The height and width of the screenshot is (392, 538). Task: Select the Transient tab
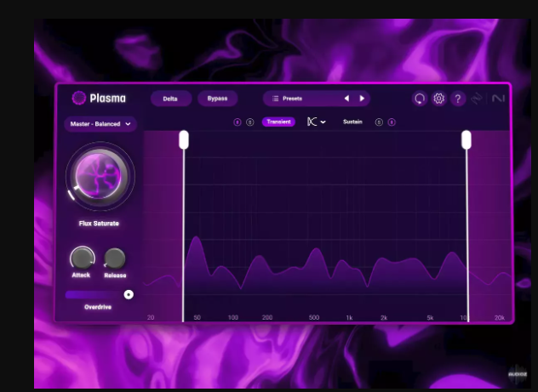tap(278, 122)
